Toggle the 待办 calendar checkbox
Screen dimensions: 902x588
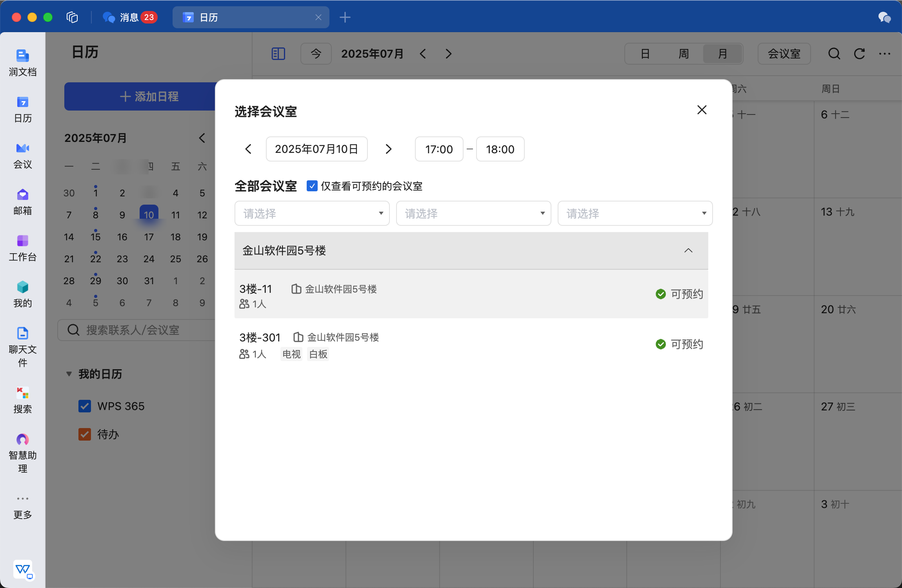[x=85, y=434]
